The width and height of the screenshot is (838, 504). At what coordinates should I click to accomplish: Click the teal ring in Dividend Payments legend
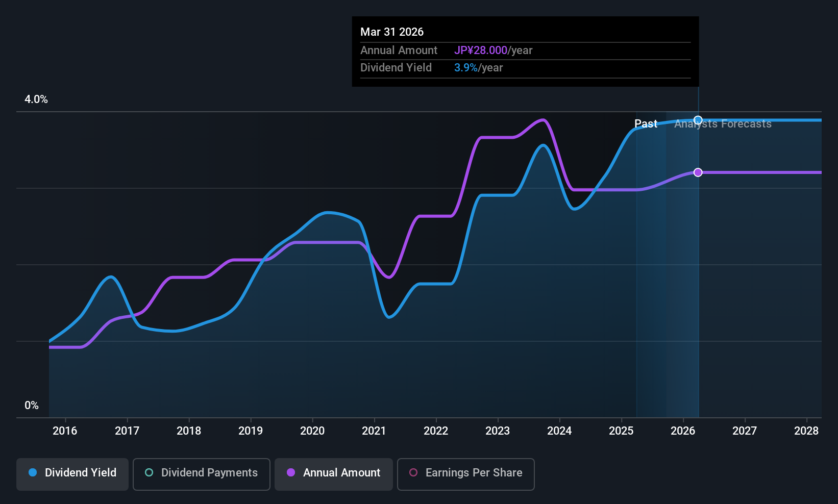coord(149,472)
